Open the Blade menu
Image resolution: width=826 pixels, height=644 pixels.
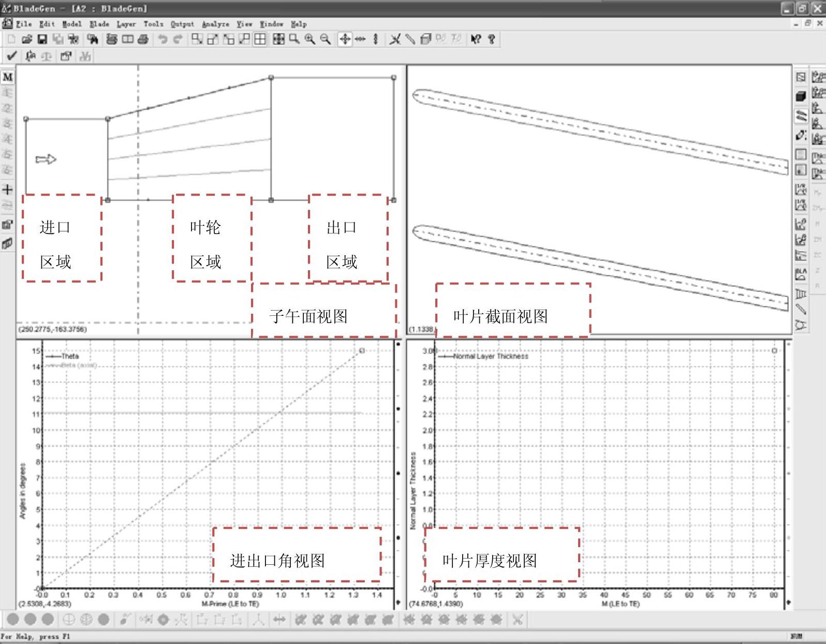tap(99, 24)
